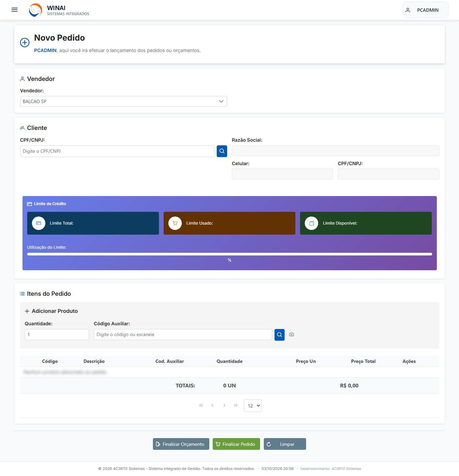Click the Cod. Auxiliar column header
This screenshot has width=459, height=476.
point(170,362)
